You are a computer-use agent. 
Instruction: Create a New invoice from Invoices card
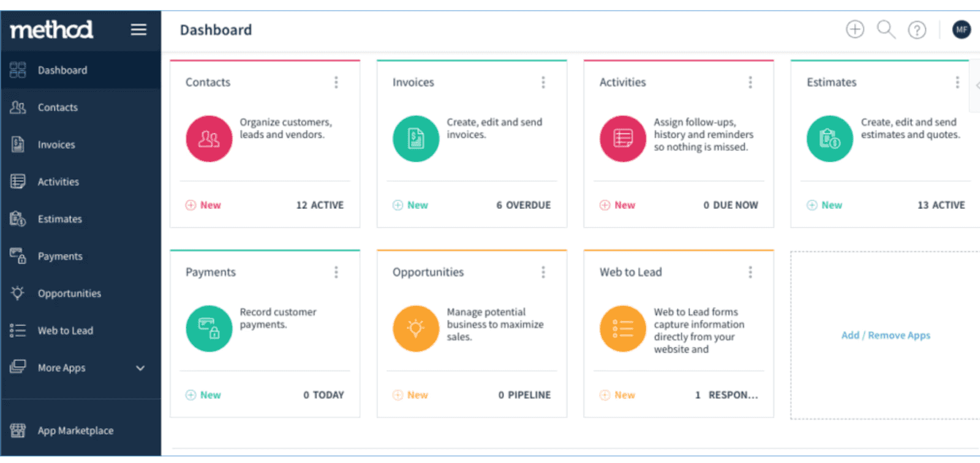410,205
